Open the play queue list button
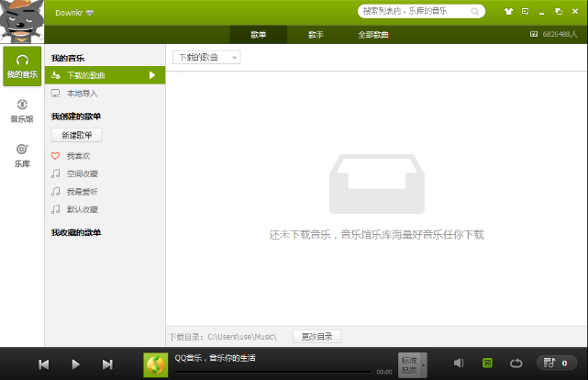This screenshot has width=588, height=380. (x=557, y=363)
